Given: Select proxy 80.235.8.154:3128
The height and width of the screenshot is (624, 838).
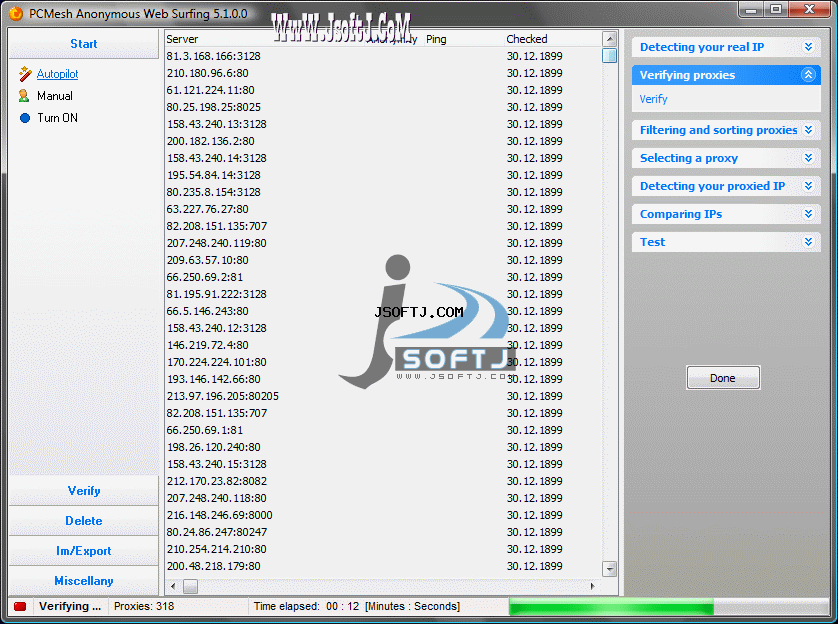Looking at the screenshot, I should click(213, 192).
